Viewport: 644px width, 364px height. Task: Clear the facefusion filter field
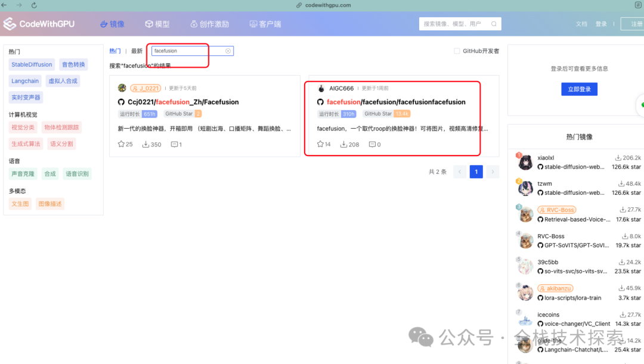(x=228, y=51)
